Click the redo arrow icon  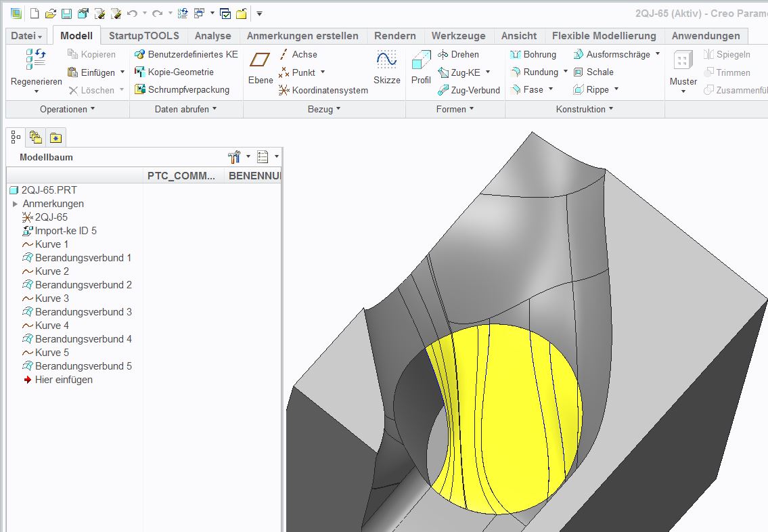[x=157, y=14]
